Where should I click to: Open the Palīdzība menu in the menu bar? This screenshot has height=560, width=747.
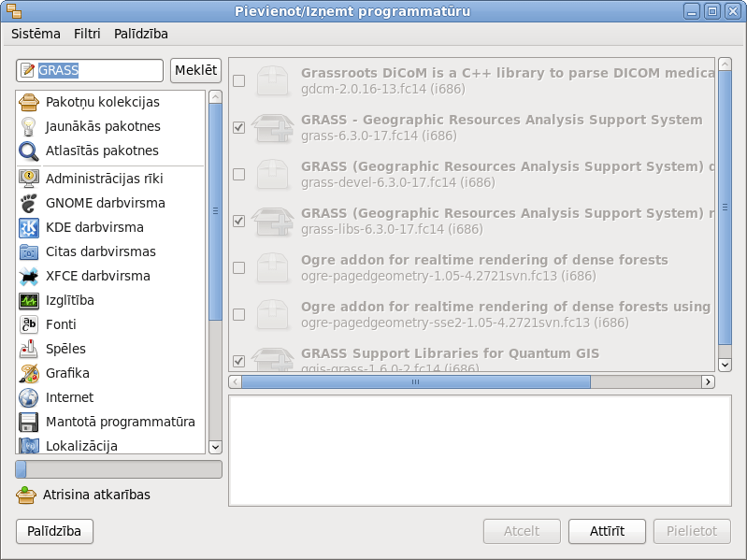pyautogui.click(x=141, y=34)
